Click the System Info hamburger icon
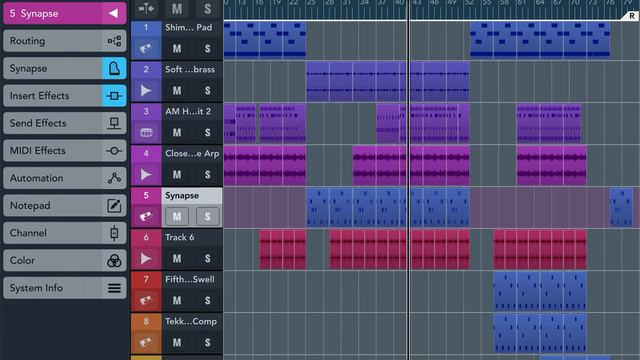This screenshot has height=360, width=640. (114, 288)
